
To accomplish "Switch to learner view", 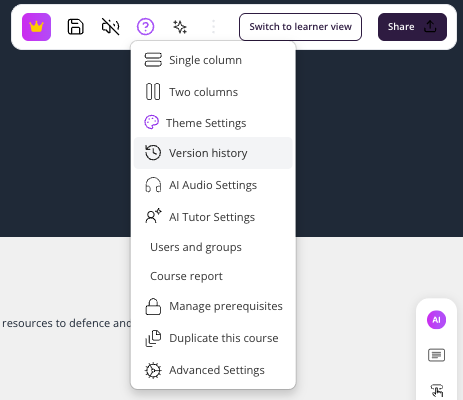I will (x=300, y=27).
